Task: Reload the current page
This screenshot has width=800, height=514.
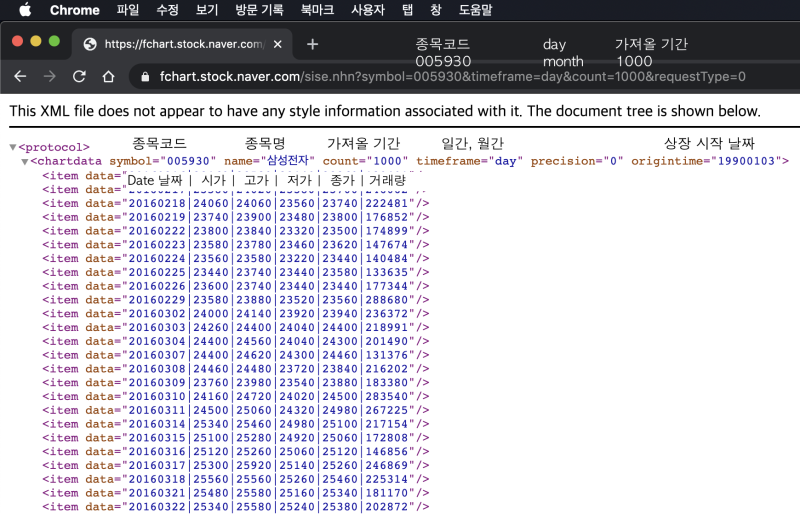Action: click(x=79, y=77)
